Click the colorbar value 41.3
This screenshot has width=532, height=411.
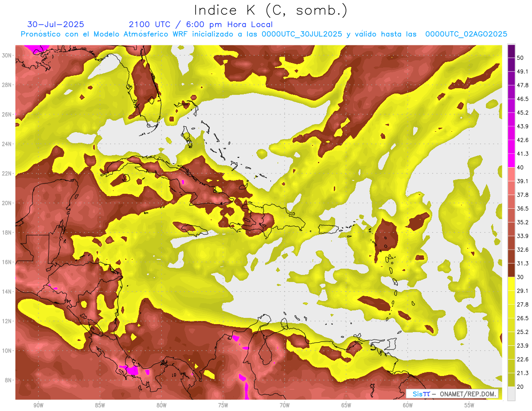click(x=522, y=154)
